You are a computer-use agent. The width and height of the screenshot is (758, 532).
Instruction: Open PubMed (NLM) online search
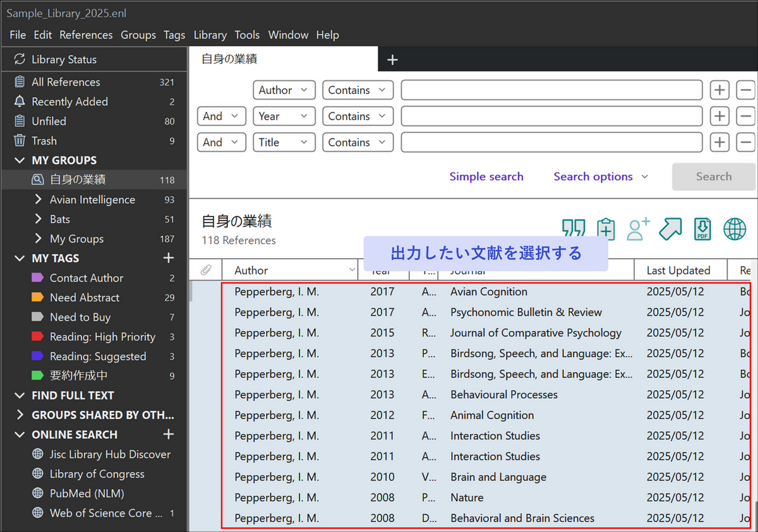click(87, 494)
